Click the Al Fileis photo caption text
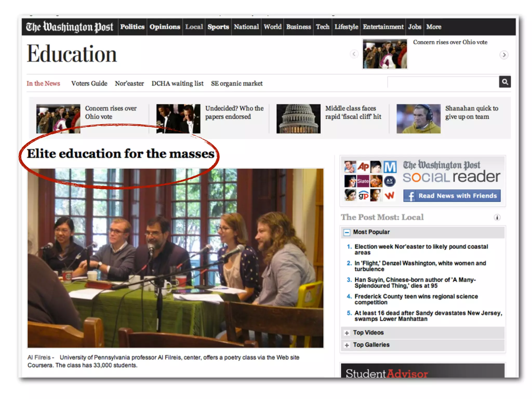This screenshot has height=399, width=532. (x=163, y=361)
